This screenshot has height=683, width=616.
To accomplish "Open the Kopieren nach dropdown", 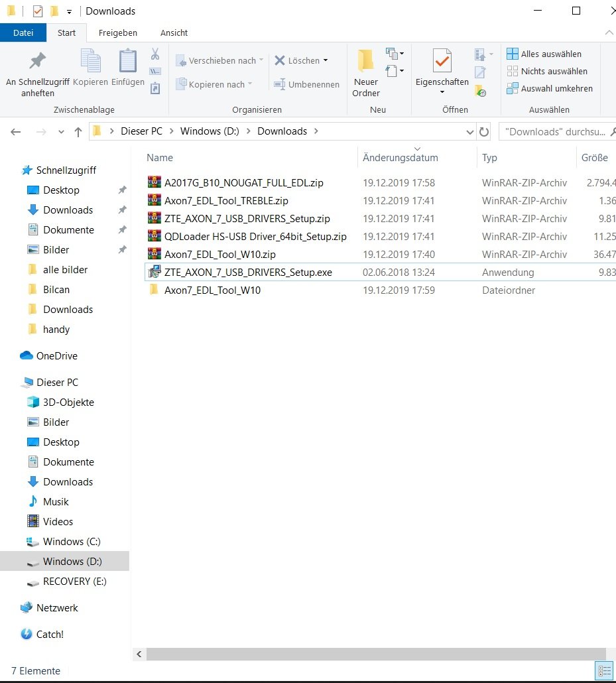I will coord(214,84).
